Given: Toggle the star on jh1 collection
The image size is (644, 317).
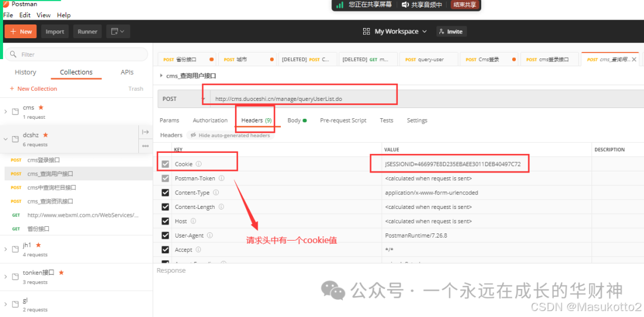Looking at the screenshot, I should tap(39, 245).
